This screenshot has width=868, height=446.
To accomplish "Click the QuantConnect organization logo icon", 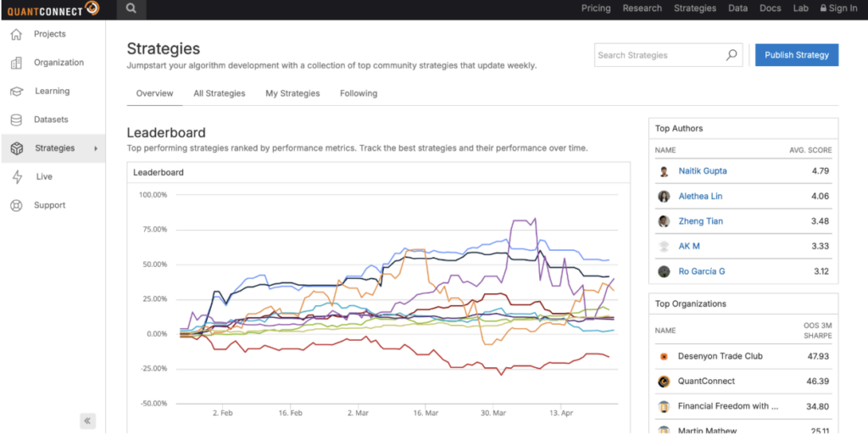I will click(665, 382).
